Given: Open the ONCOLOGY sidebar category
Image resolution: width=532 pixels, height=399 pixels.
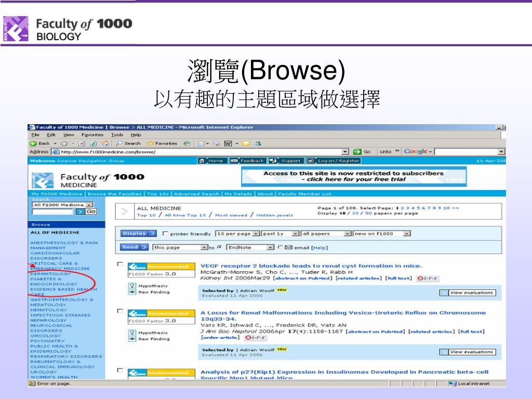Looking at the screenshot, I should pos(46,336).
